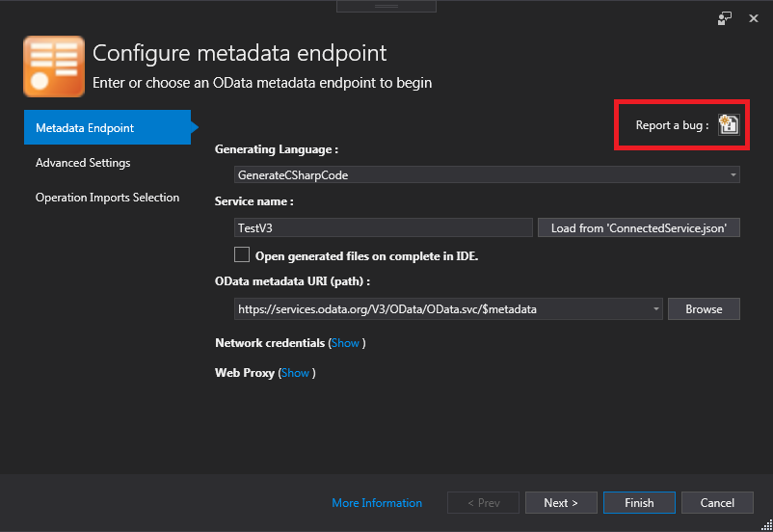
Task: Cancel the wizard
Action: [x=717, y=503]
